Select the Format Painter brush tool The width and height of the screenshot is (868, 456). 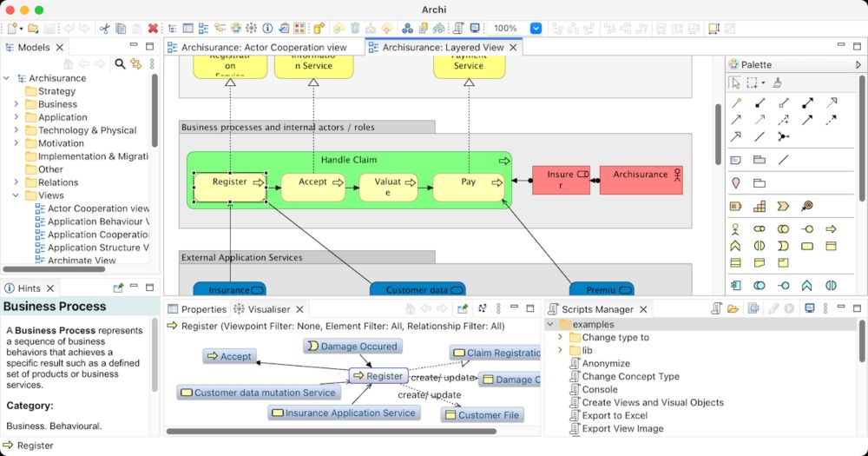tap(777, 83)
